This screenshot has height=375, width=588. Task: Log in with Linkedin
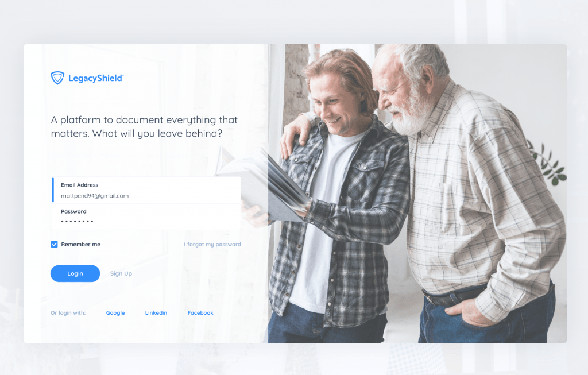156,313
